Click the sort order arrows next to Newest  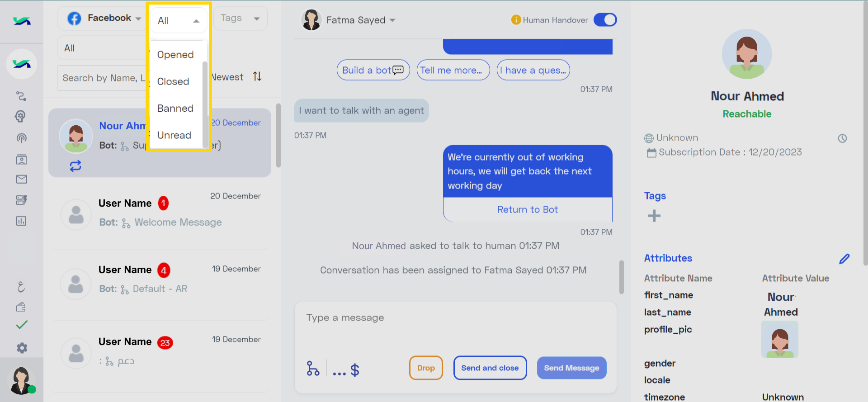point(257,76)
